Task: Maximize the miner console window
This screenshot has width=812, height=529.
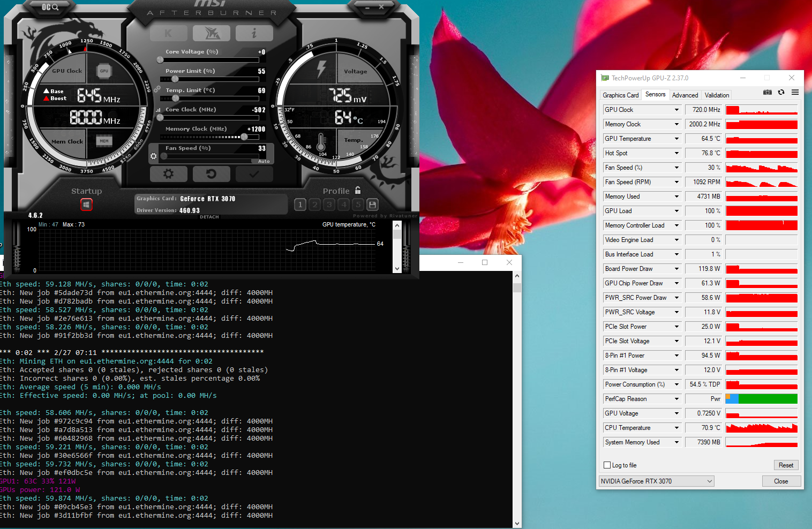Action: [485, 262]
